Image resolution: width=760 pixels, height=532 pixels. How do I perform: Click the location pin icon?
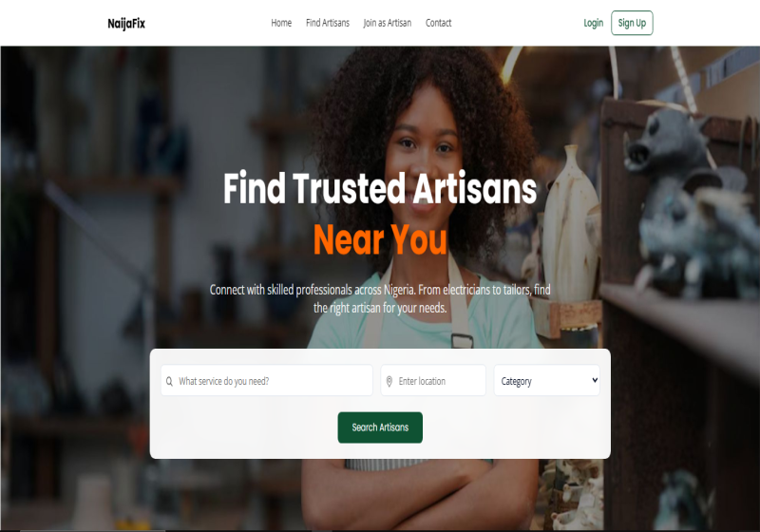coord(389,381)
